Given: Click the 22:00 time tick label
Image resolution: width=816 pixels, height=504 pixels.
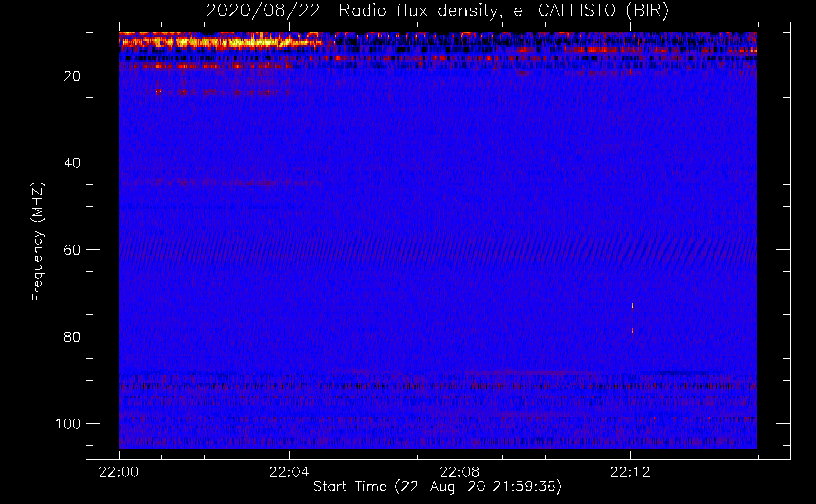Looking at the screenshot, I should click(x=119, y=472).
